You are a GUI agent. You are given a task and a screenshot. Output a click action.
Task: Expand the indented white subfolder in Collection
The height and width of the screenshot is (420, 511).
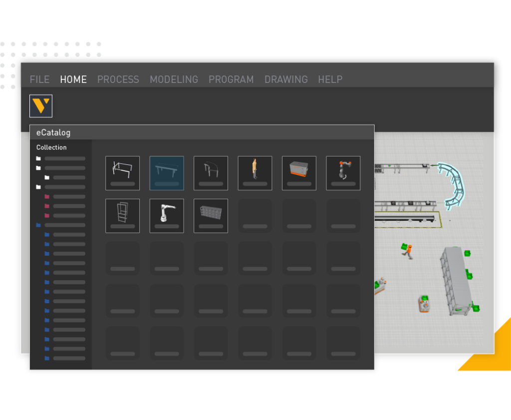(47, 177)
